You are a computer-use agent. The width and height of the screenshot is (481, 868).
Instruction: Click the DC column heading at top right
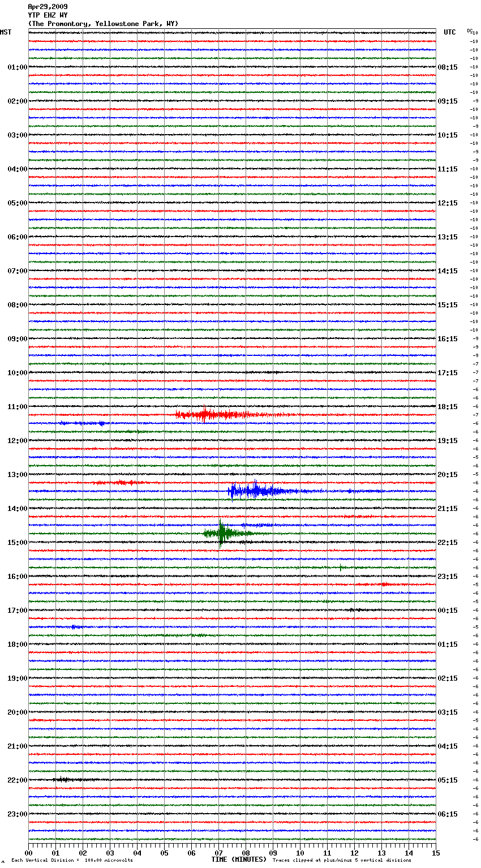(470, 31)
